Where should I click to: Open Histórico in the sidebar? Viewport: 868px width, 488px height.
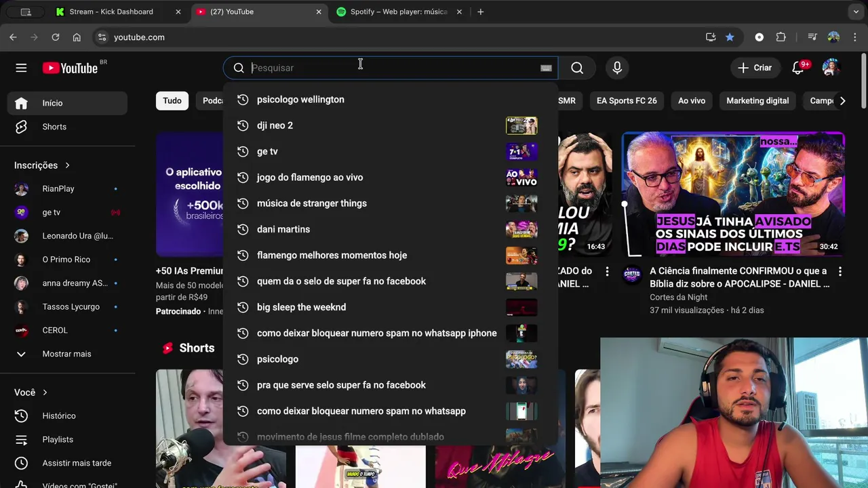coord(68,415)
